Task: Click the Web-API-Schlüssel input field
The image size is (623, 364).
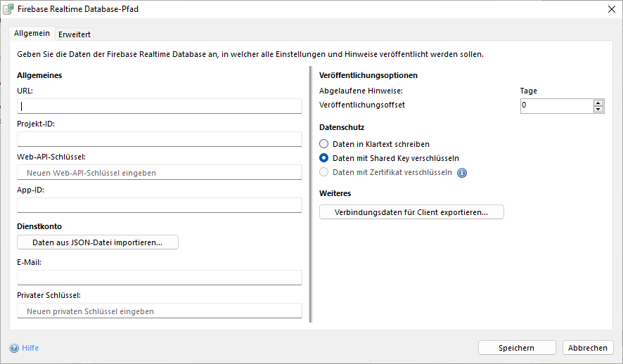Action: [160, 172]
